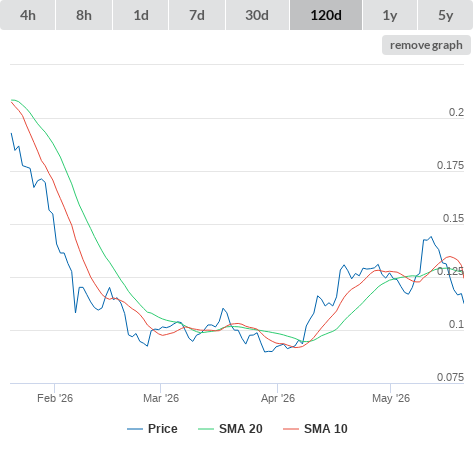Click the Mar '26 axis label
The width and height of the screenshot is (474, 455).
coord(161,398)
